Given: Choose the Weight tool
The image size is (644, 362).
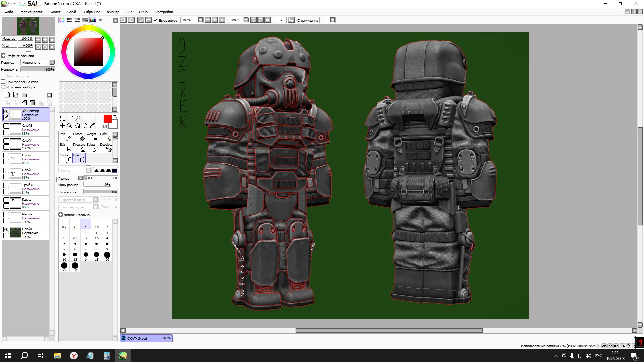Looking at the screenshot, I should click(x=92, y=137).
